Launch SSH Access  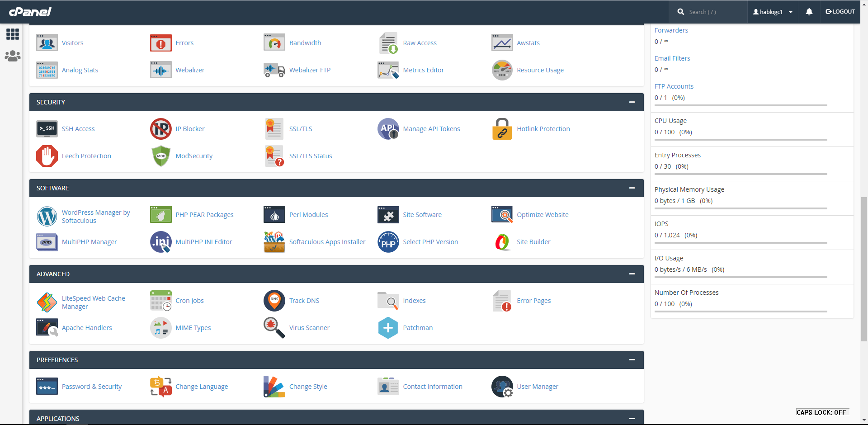click(78, 128)
